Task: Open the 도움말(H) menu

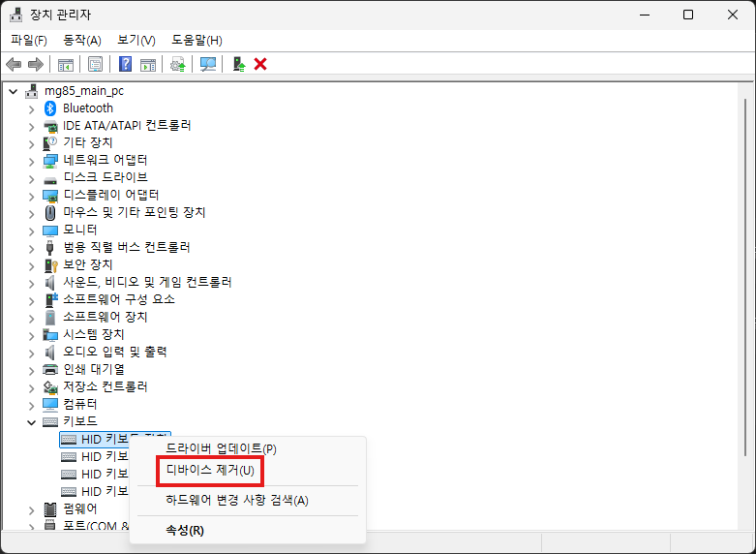Action: pyautogui.click(x=197, y=41)
